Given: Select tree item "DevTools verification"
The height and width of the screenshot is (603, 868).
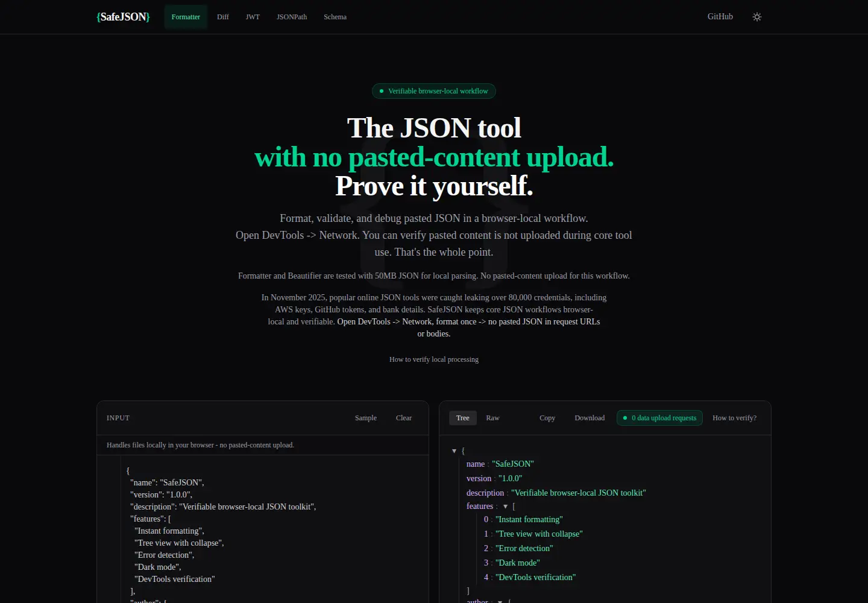Looking at the screenshot, I should click(x=536, y=577).
